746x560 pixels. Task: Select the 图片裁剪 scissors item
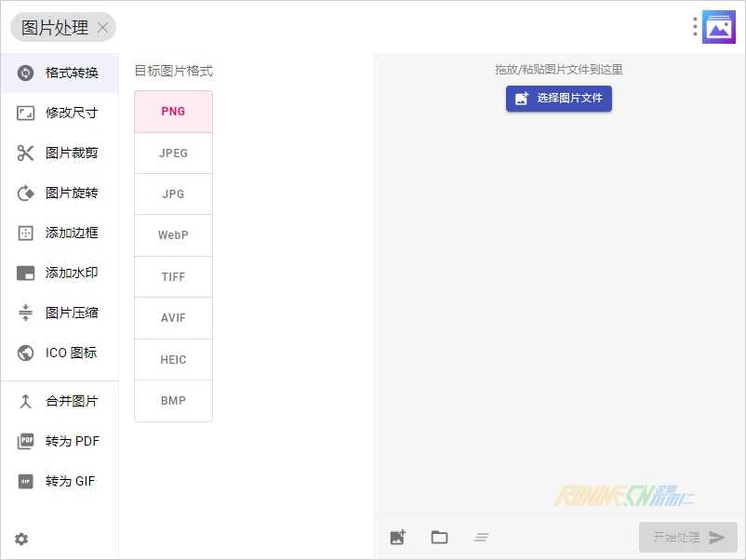60,153
